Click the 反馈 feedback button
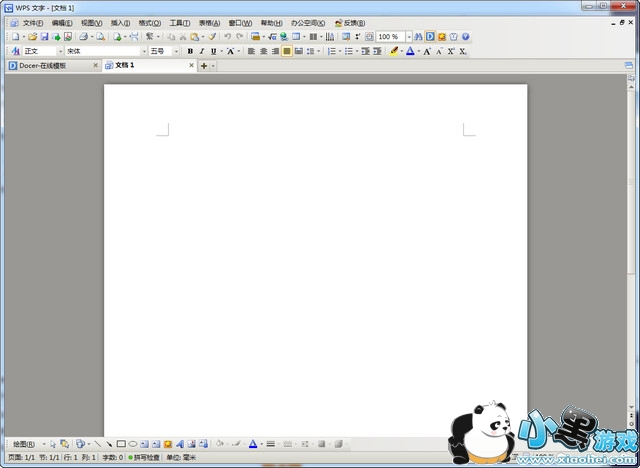640x468 pixels. click(x=350, y=22)
